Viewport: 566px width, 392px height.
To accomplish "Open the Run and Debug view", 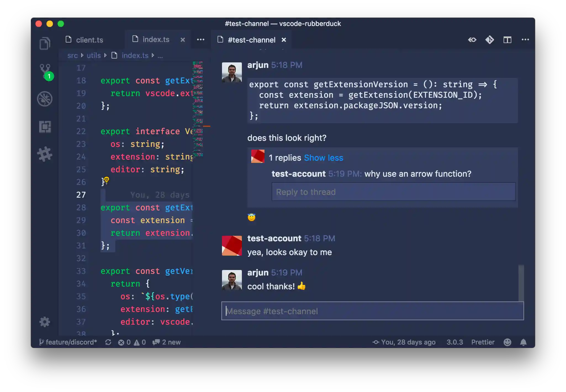I will click(x=45, y=99).
